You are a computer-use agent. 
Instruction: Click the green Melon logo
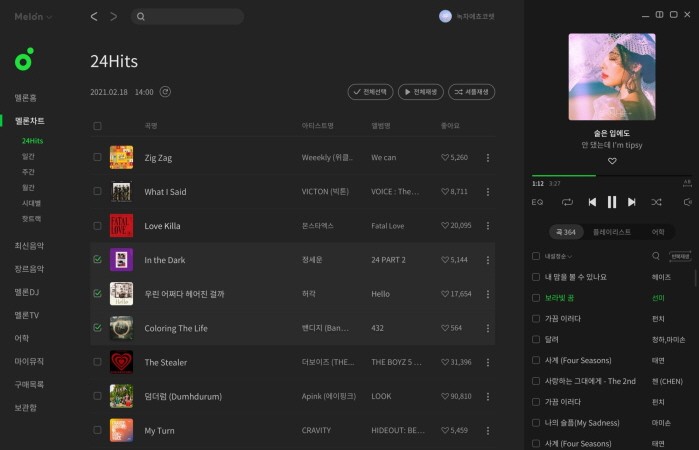tap(24, 59)
